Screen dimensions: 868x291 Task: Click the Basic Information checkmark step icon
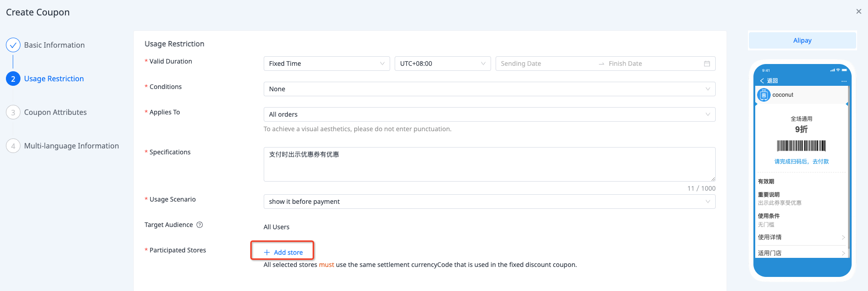point(13,45)
